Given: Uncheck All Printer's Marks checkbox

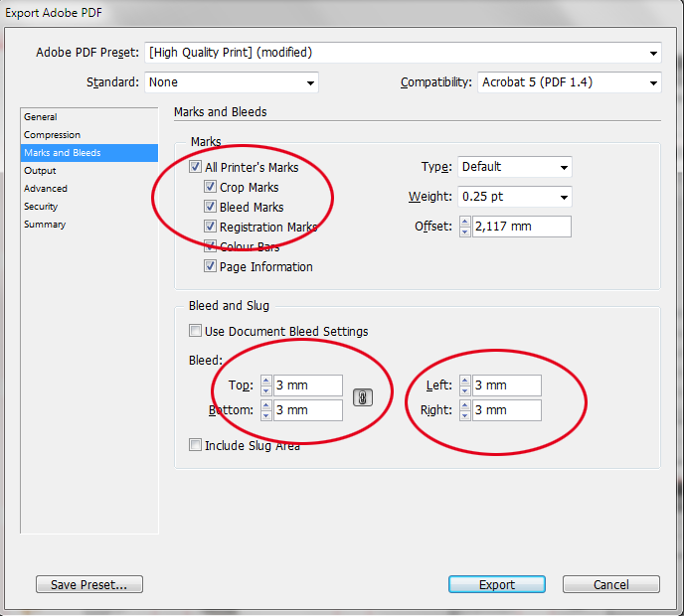Looking at the screenshot, I should point(195,167).
